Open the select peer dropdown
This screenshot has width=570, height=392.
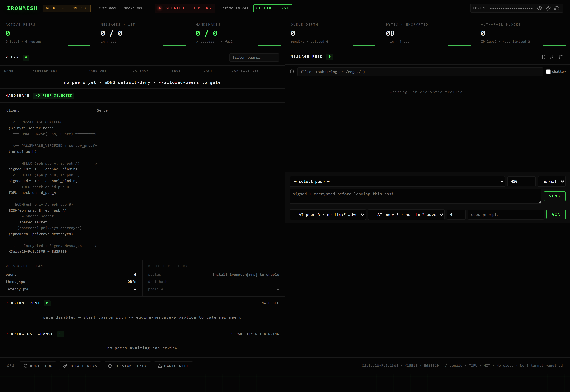click(397, 182)
